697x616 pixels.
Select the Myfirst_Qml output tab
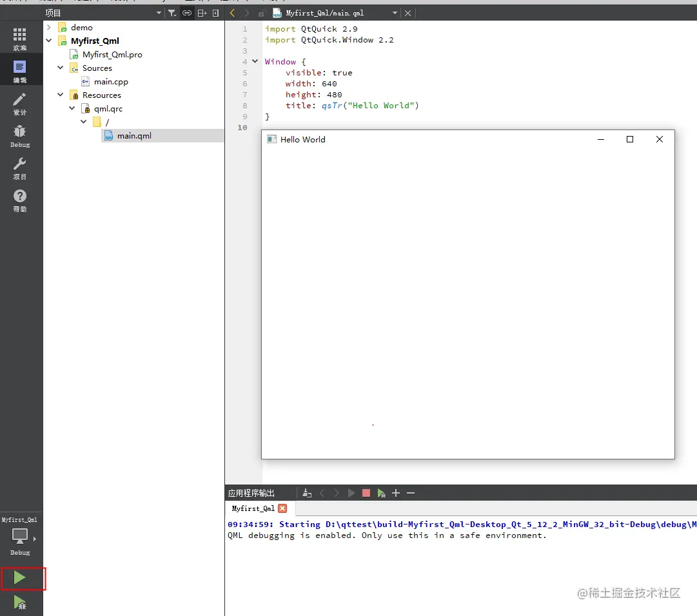pyautogui.click(x=253, y=508)
